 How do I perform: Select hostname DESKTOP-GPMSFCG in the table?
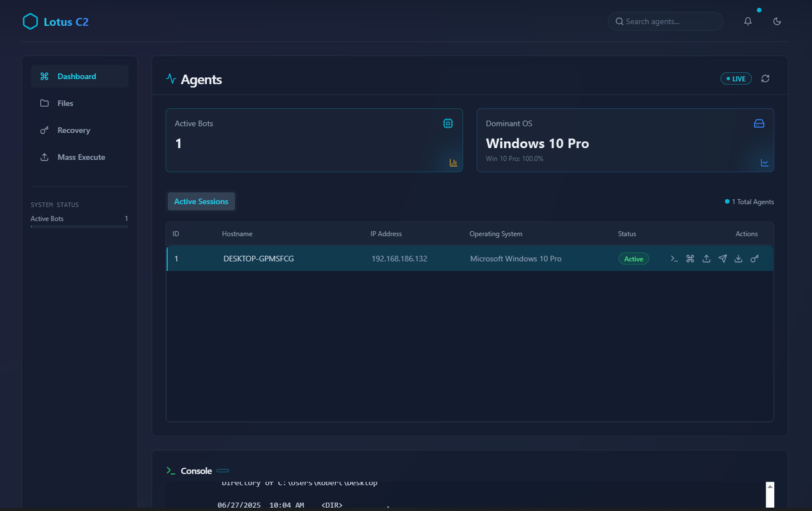(259, 259)
